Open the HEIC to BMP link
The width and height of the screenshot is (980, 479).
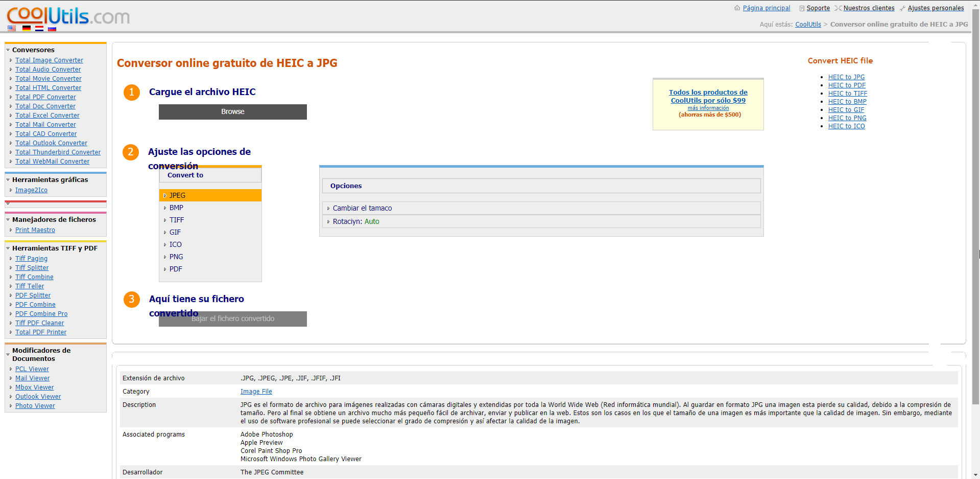point(847,102)
